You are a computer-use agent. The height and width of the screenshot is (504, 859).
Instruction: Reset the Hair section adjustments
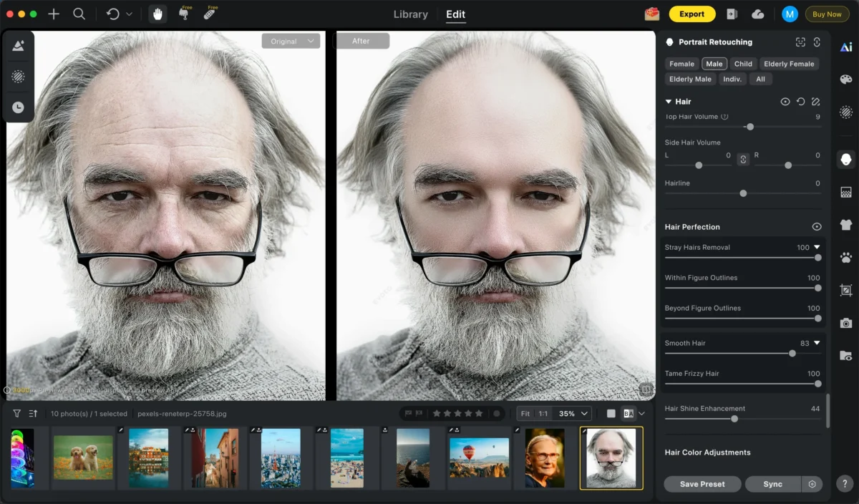pyautogui.click(x=800, y=102)
